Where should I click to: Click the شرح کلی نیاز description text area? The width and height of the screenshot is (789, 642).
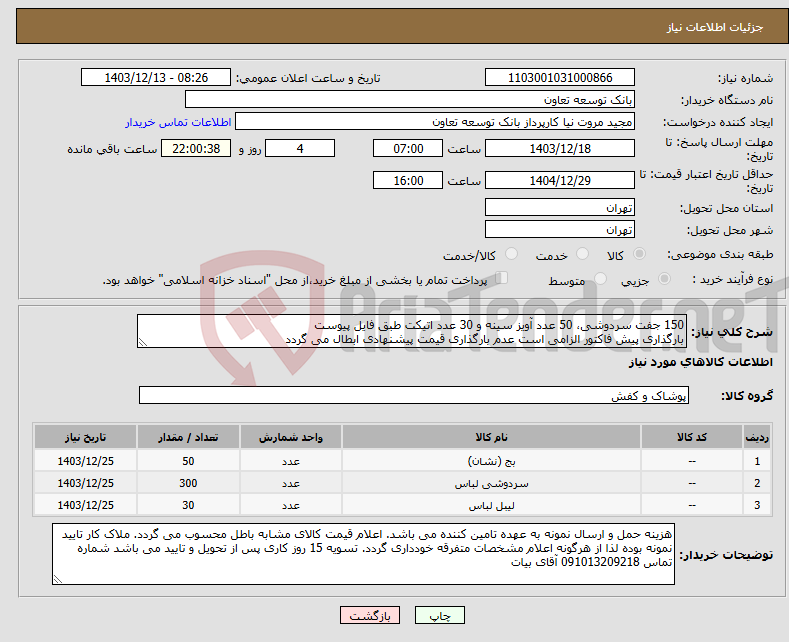tap(412, 331)
